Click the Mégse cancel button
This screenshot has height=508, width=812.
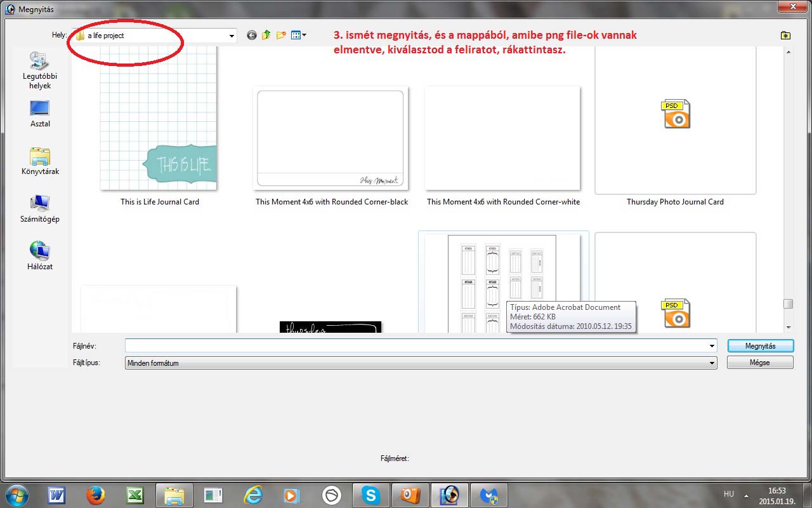click(760, 363)
